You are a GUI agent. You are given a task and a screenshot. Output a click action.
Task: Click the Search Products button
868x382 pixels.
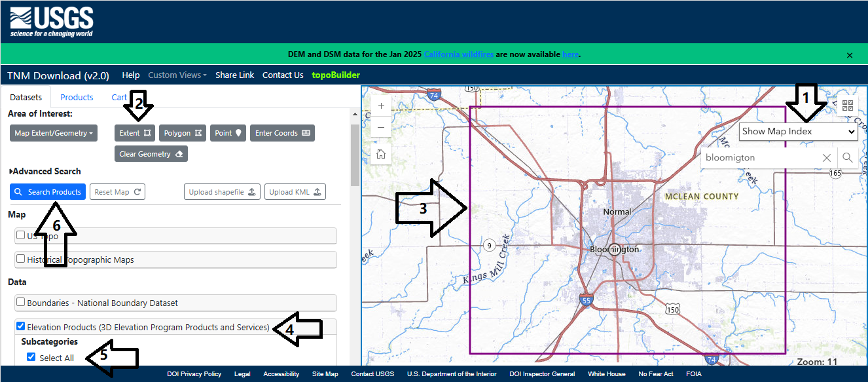pos(48,192)
